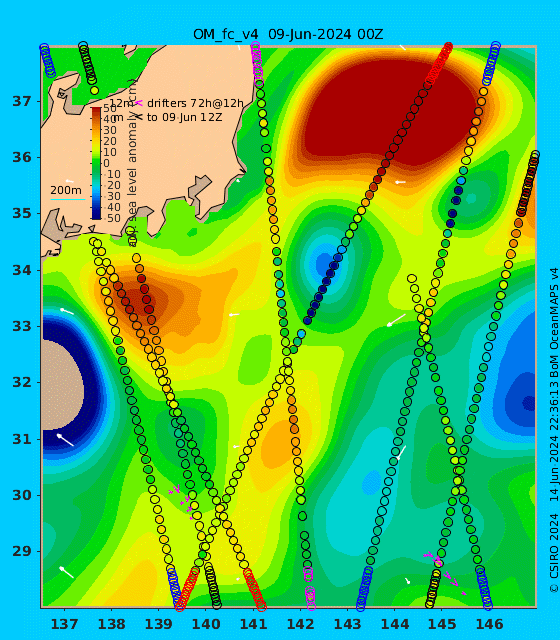Click longitude axis label 137

pyautogui.click(x=64, y=624)
